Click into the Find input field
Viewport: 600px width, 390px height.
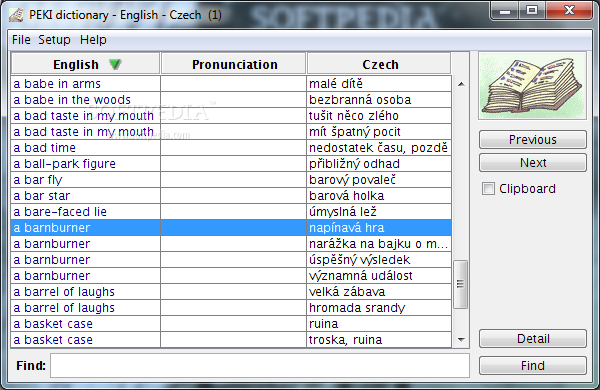point(260,366)
